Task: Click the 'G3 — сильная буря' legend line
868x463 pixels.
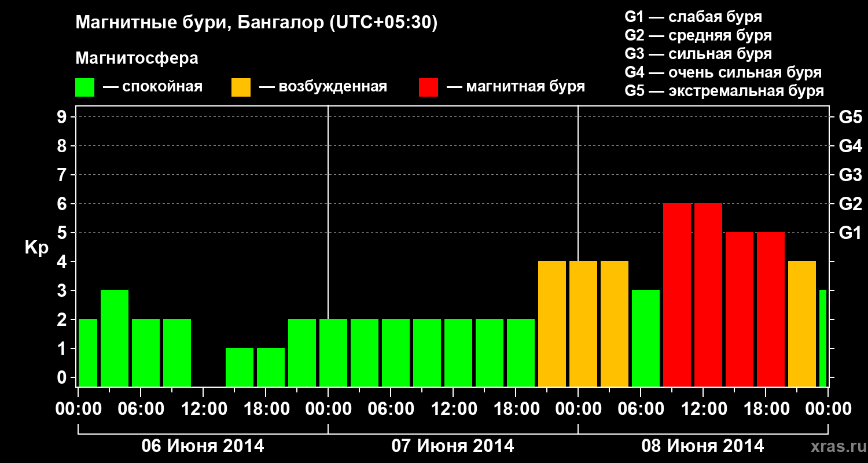Action: coord(698,54)
